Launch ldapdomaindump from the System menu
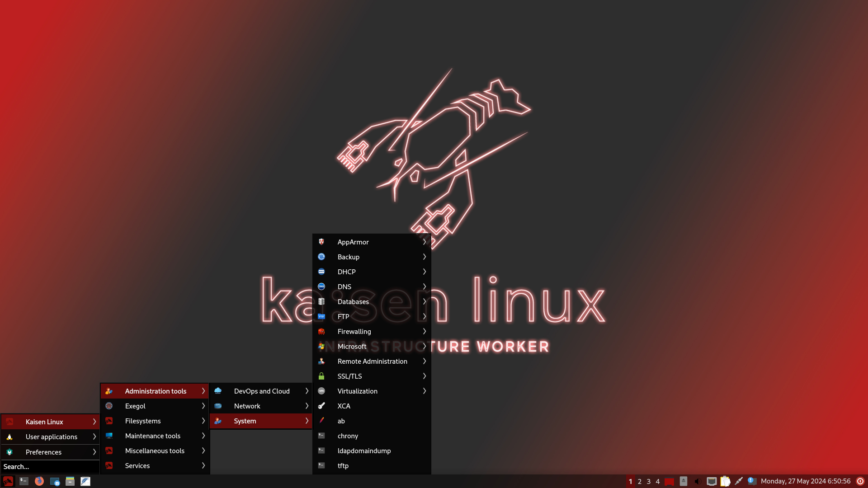 [x=372, y=450]
